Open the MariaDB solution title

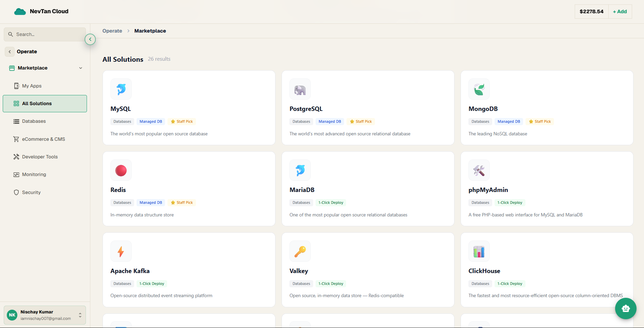coord(302,190)
